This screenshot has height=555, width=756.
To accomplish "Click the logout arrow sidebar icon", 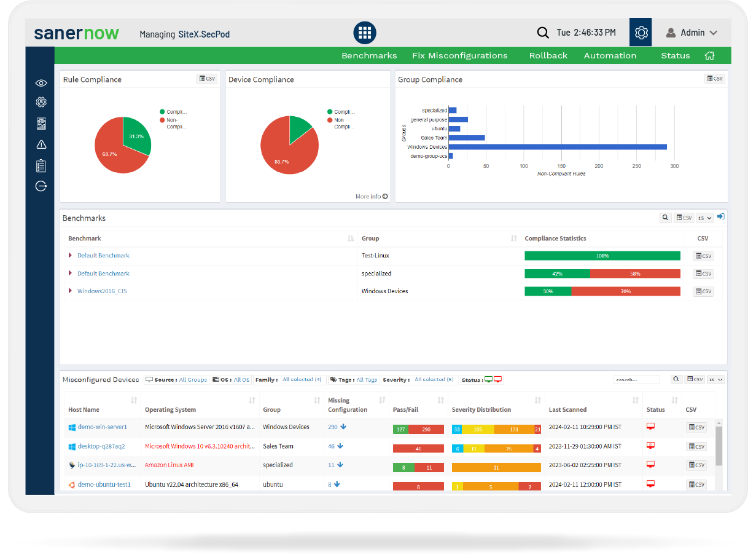I will point(41,186).
